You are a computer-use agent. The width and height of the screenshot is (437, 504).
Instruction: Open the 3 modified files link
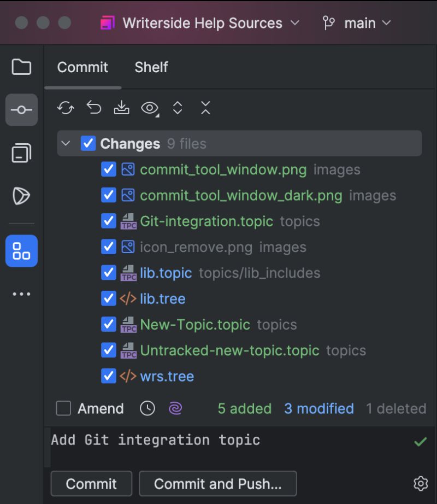[318, 408]
